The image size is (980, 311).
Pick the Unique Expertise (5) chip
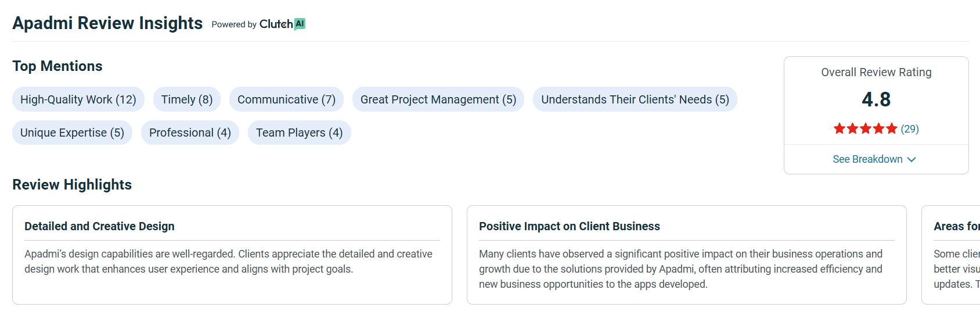tap(72, 133)
